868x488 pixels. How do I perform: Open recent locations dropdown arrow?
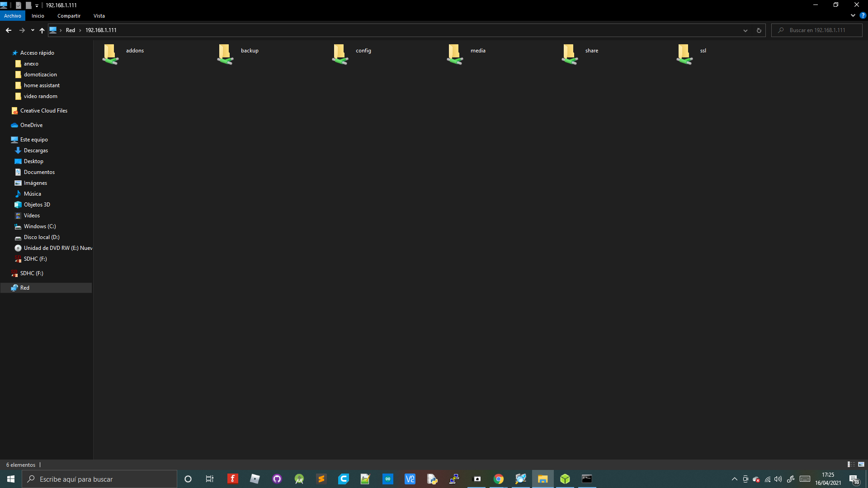pyautogui.click(x=33, y=30)
